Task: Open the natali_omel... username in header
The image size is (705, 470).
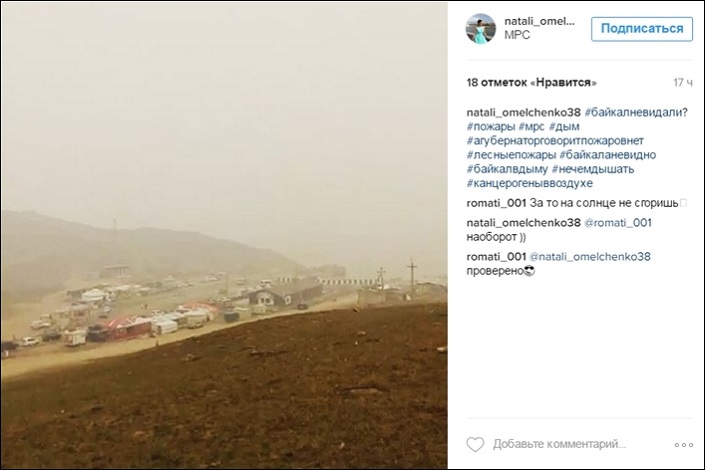Action: point(539,21)
